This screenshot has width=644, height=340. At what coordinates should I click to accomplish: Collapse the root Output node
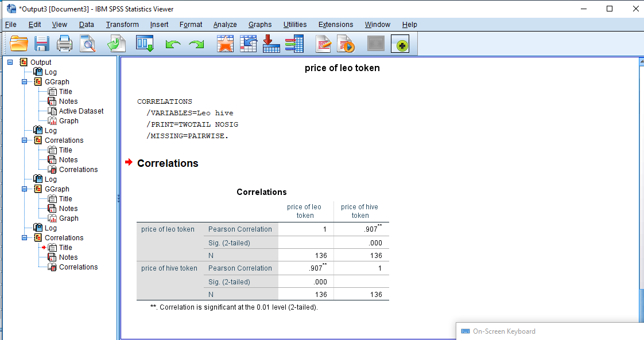(10, 62)
